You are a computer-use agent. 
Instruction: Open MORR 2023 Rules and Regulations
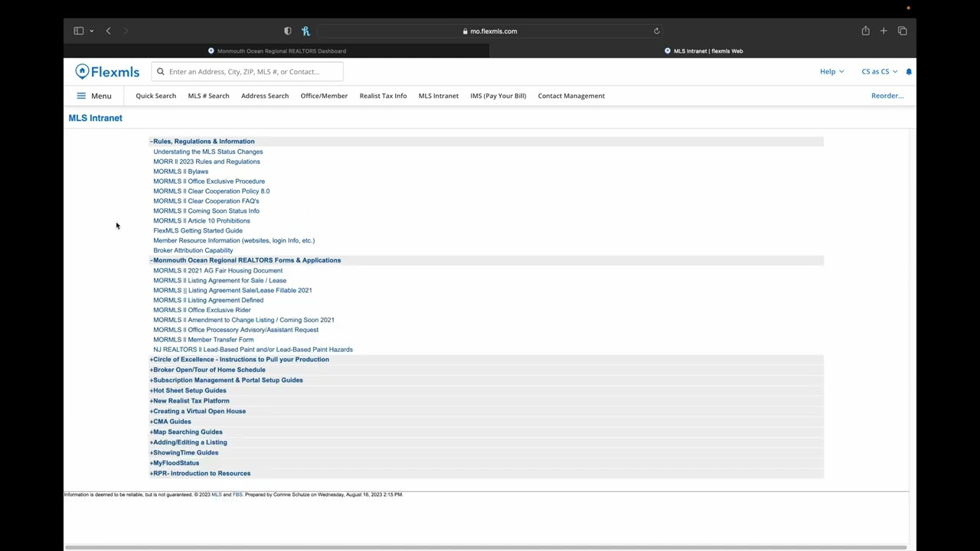(x=206, y=161)
